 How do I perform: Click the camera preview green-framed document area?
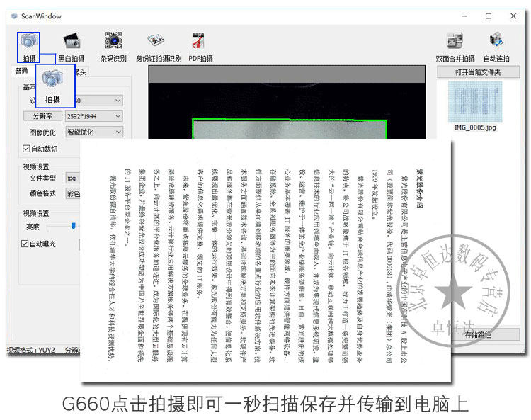click(290, 129)
